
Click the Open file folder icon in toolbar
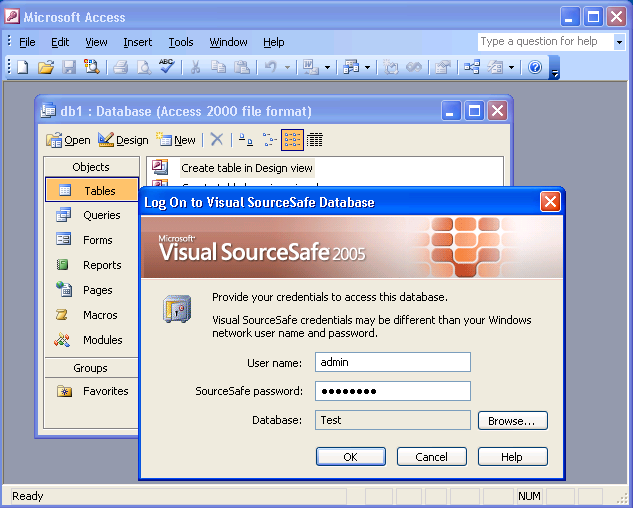(x=45, y=67)
